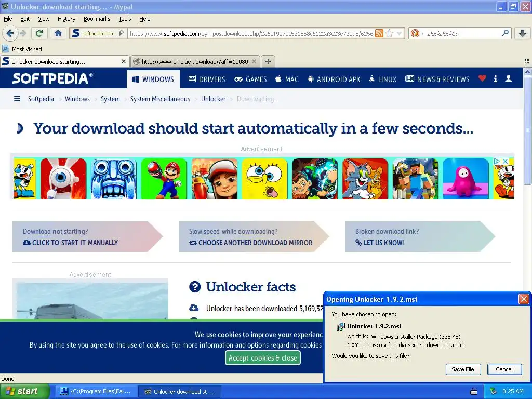Bookmark this page with the star icon
Viewport: 532px width, 399px height.
coord(390,33)
